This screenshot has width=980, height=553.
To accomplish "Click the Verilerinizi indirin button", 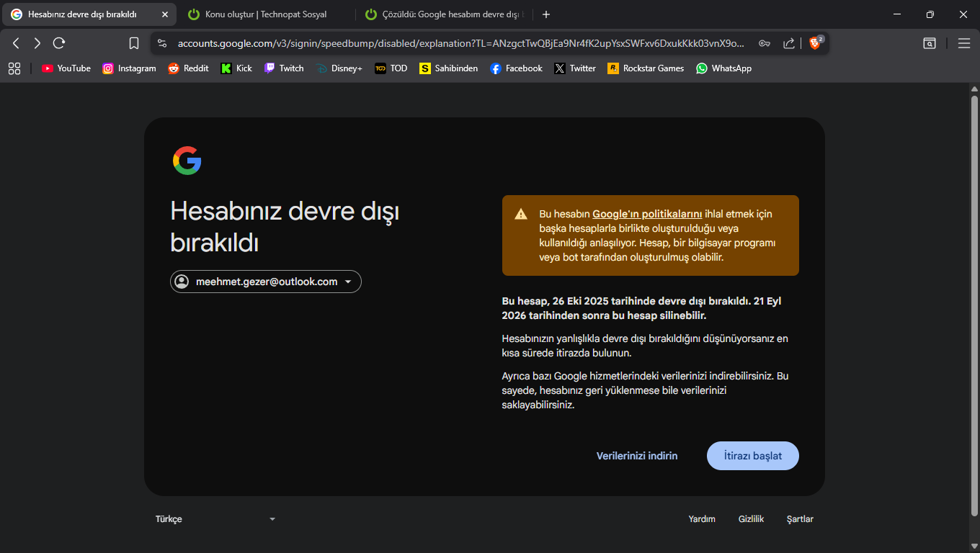I will click(637, 456).
